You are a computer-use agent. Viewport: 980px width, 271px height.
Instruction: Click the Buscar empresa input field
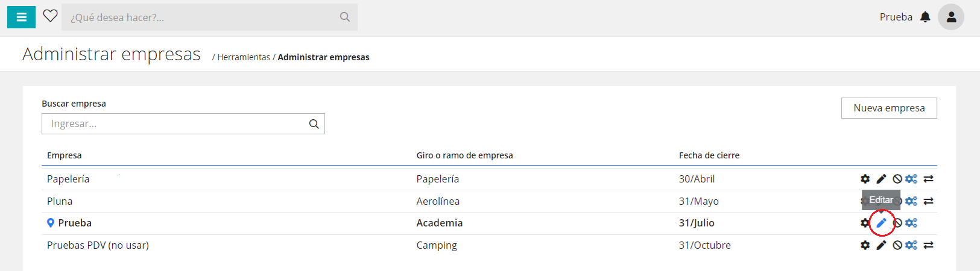175,123
